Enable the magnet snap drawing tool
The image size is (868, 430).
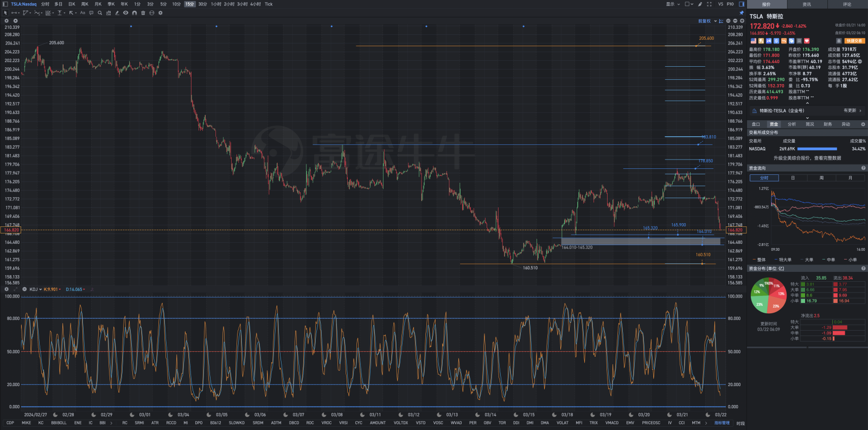click(x=135, y=13)
